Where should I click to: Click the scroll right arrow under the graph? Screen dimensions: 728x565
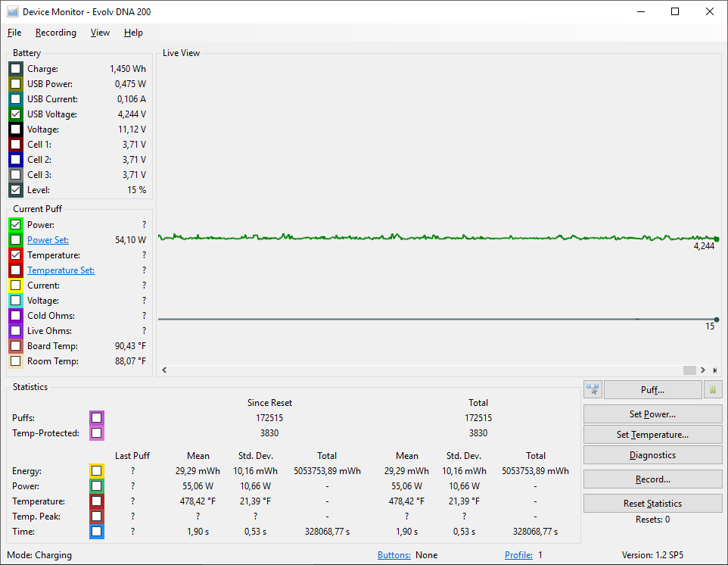(702, 370)
